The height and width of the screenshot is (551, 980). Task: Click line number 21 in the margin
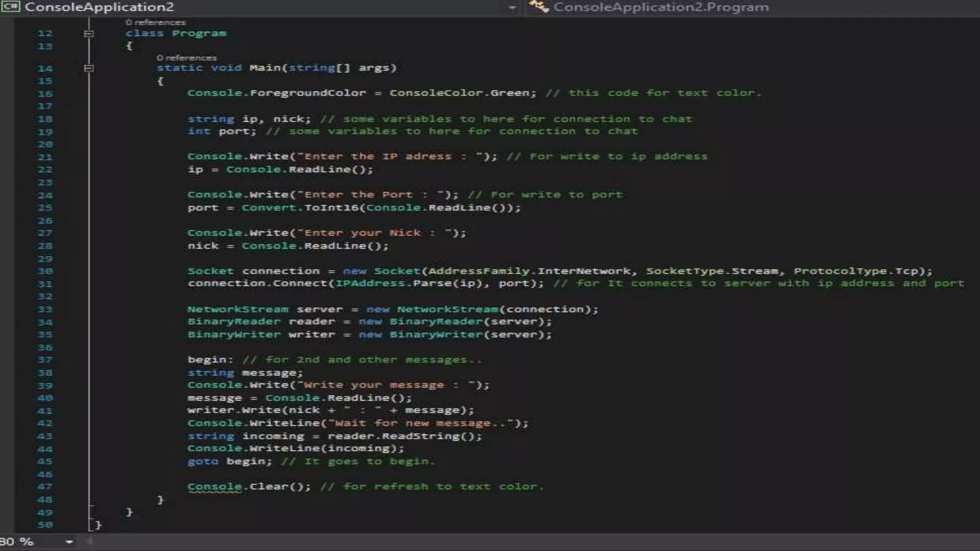click(x=45, y=157)
